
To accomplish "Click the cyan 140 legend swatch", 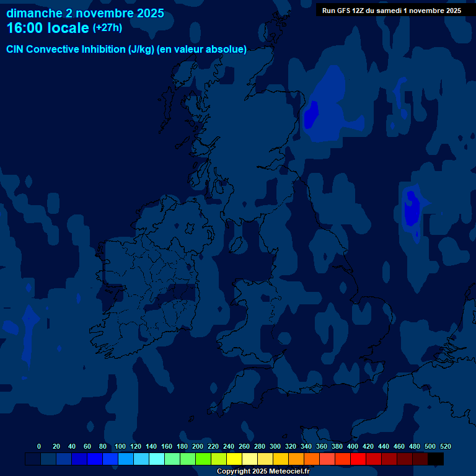I will pyautogui.click(x=157, y=459).
